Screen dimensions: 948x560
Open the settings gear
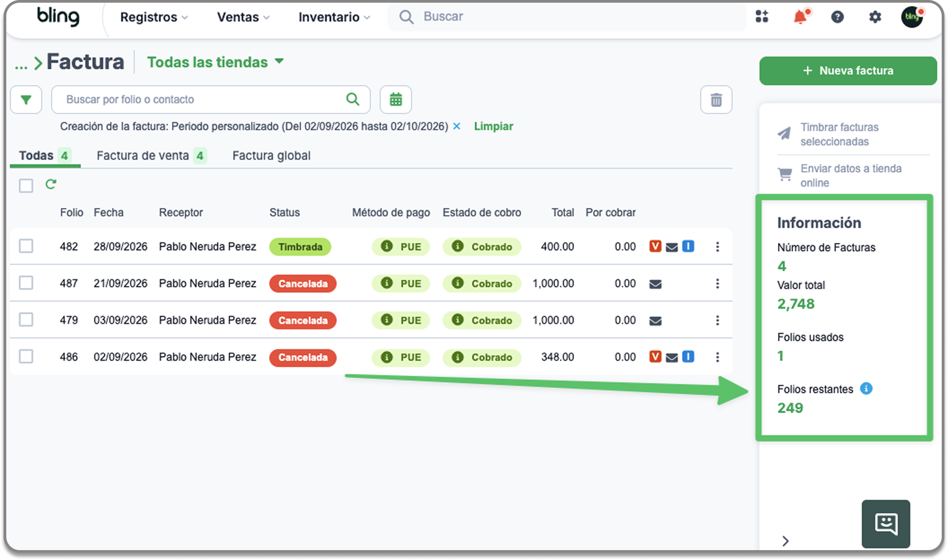tap(875, 17)
